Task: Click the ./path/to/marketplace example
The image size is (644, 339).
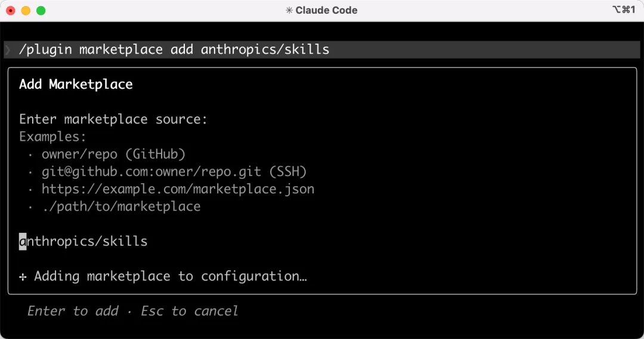Action: click(121, 207)
